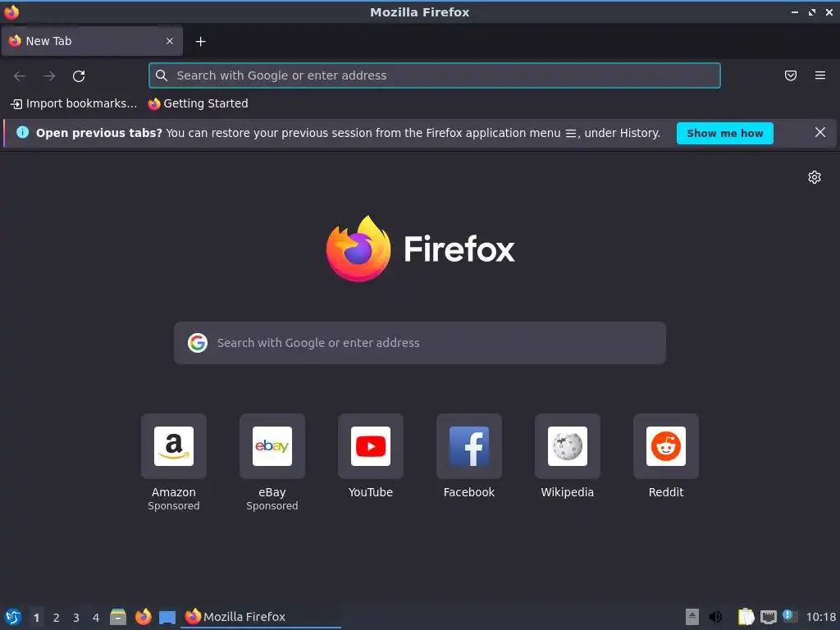Click the forward navigation arrow
Viewport: 840px width, 630px height.
pyautogui.click(x=49, y=76)
